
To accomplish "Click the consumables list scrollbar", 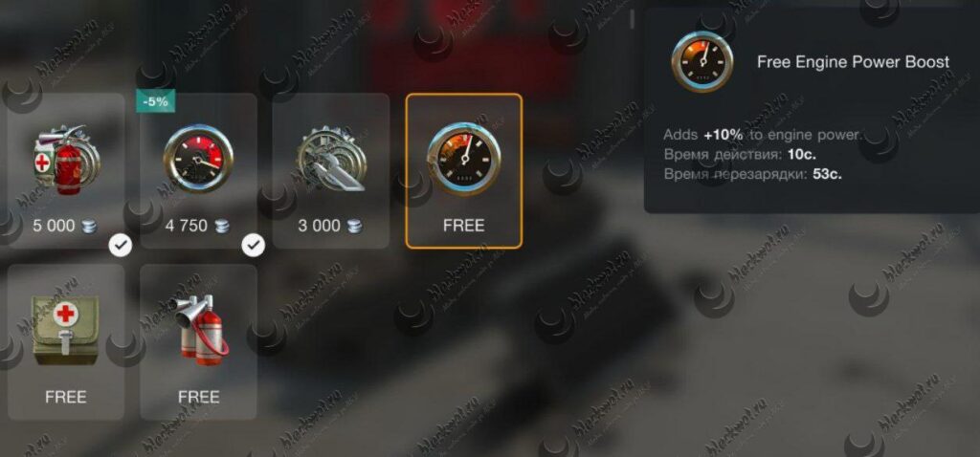I will point(632,19).
